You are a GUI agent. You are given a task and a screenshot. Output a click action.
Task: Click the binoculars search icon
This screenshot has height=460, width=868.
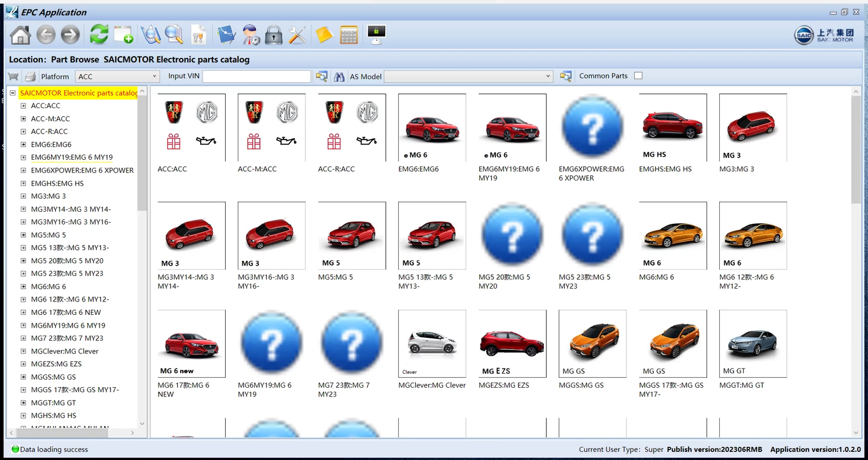pos(339,76)
